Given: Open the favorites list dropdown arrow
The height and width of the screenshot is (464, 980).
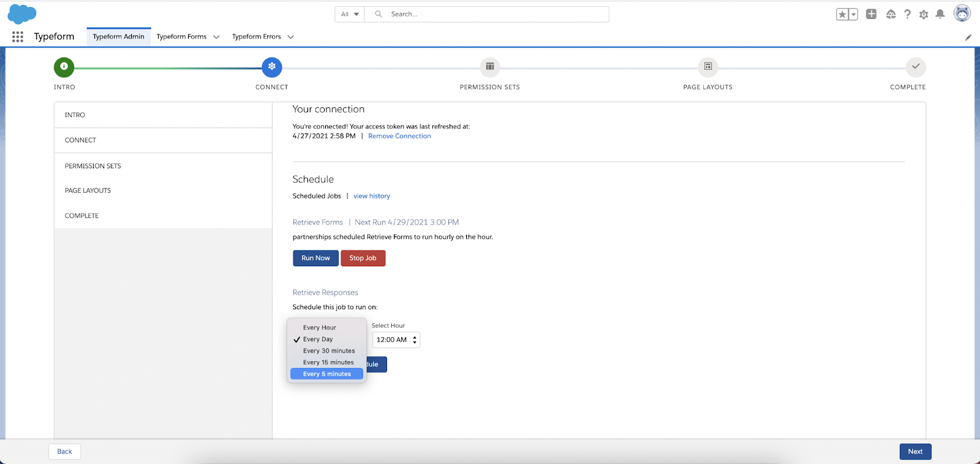Looking at the screenshot, I should 854,14.
